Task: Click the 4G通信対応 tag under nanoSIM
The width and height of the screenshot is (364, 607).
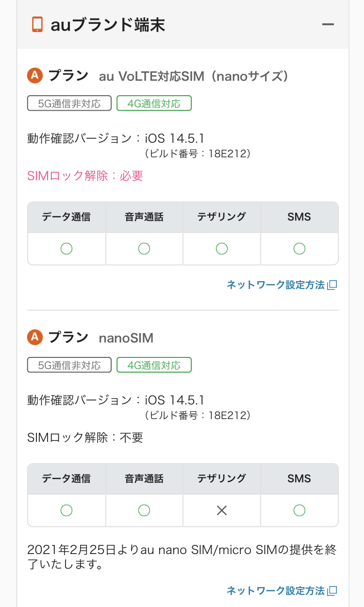Action: click(154, 365)
